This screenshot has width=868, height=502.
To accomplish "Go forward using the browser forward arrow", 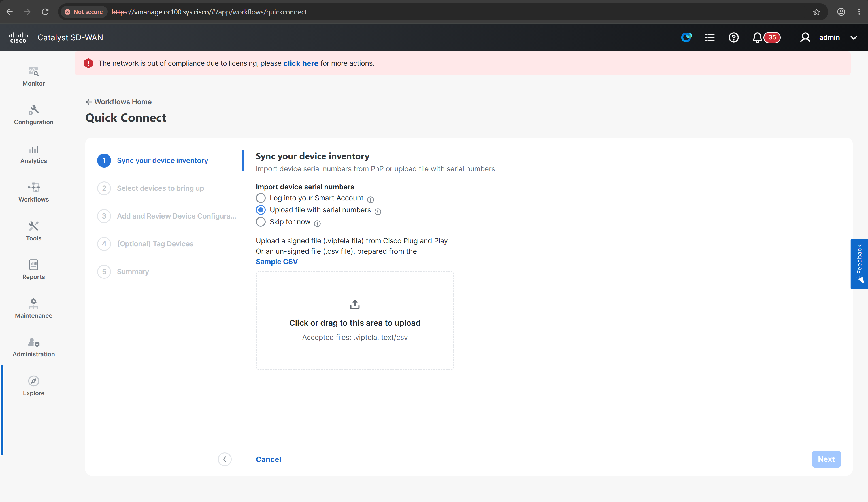I will (27, 12).
